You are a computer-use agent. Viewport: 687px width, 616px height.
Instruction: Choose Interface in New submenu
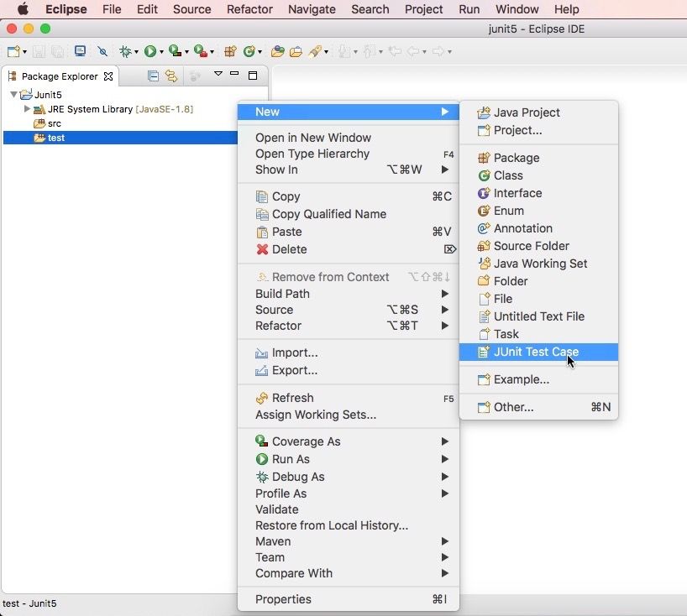(x=538, y=193)
